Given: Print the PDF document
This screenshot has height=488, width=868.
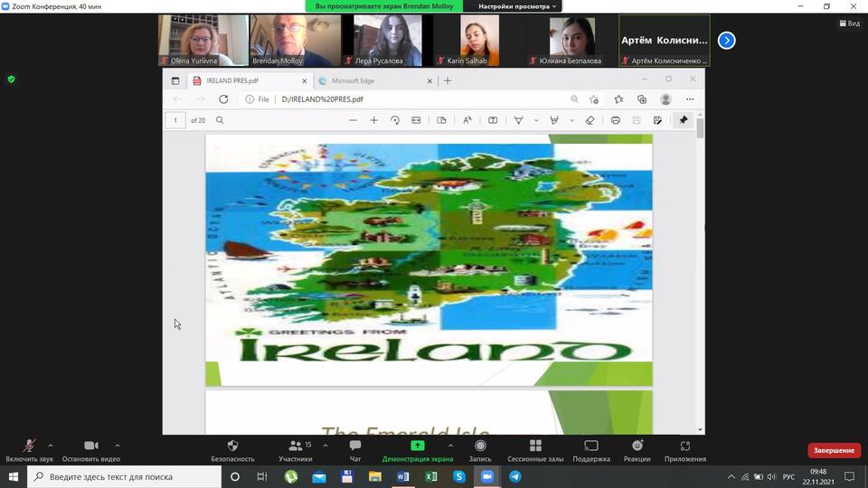Looking at the screenshot, I should click(x=615, y=120).
